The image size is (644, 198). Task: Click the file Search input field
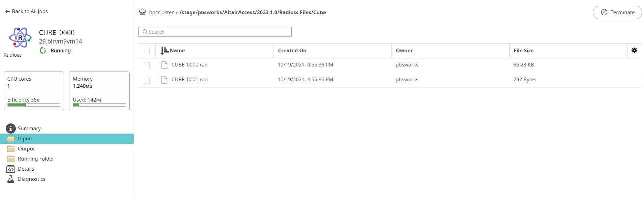pos(215,32)
